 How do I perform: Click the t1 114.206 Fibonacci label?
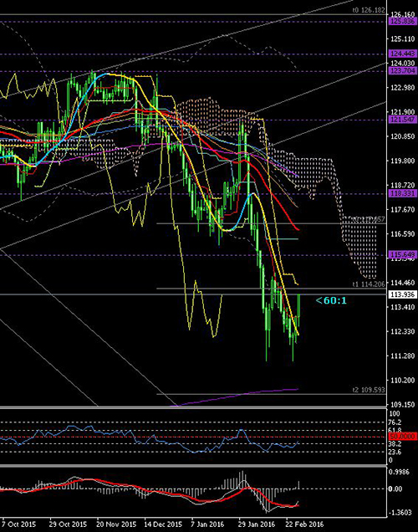(x=369, y=284)
